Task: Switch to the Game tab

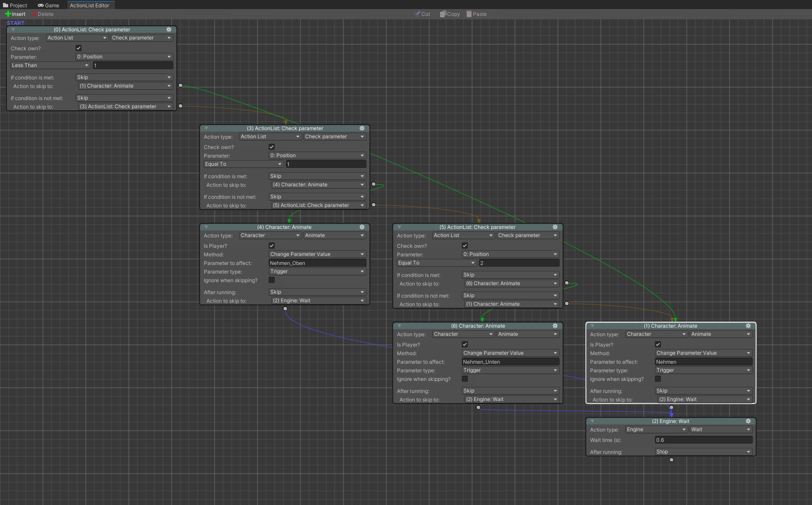Action: point(48,5)
